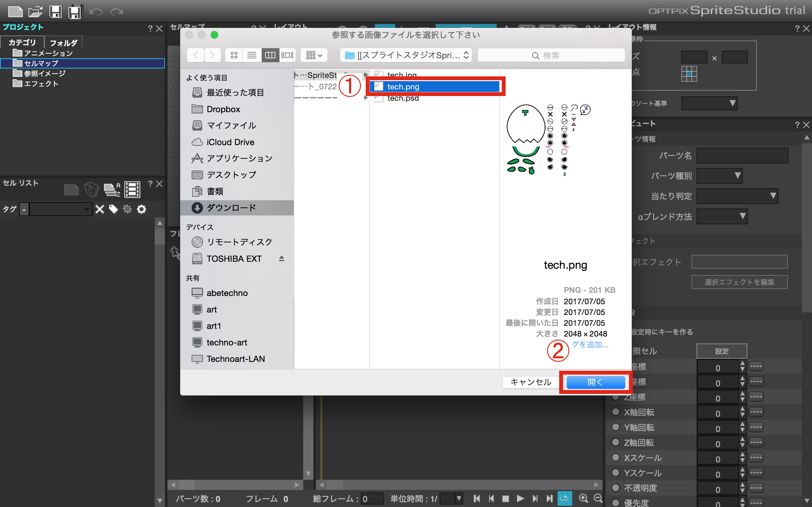Click the loop playback icon
Viewport: 812px width, 507px height.
click(564, 499)
